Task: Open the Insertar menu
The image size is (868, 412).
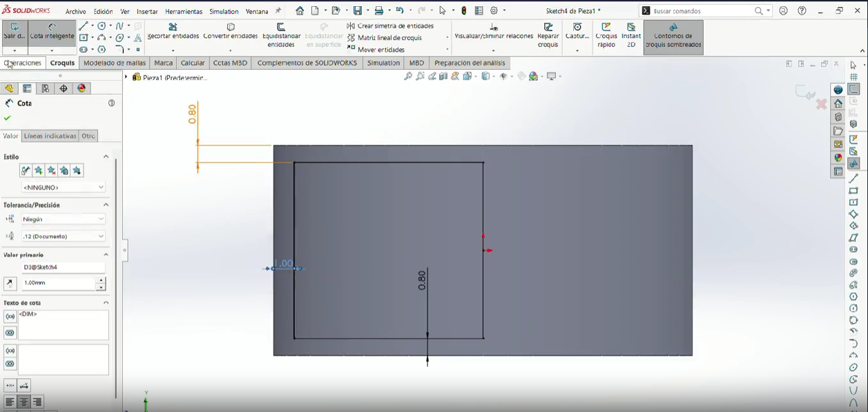Action: [x=147, y=12]
